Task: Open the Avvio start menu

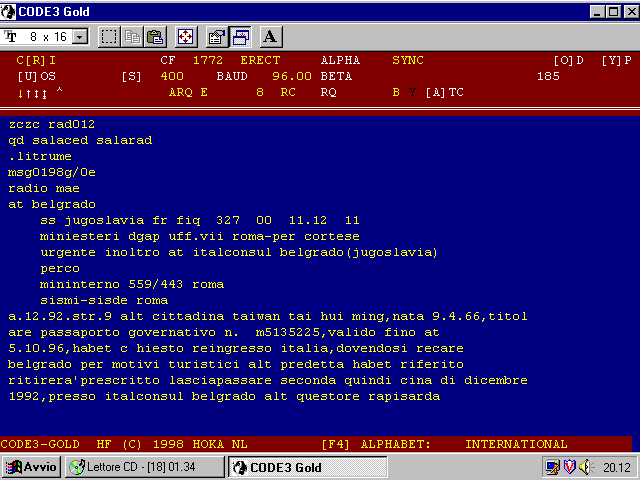Action: (x=32, y=467)
